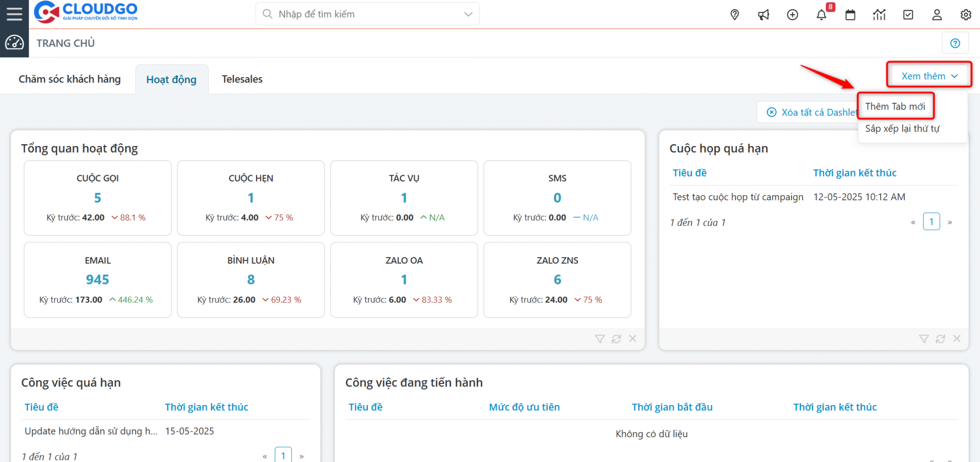Choose Thêm Tab mới menu item
The height and width of the screenshot is (462, 980).
coord(895,106)
